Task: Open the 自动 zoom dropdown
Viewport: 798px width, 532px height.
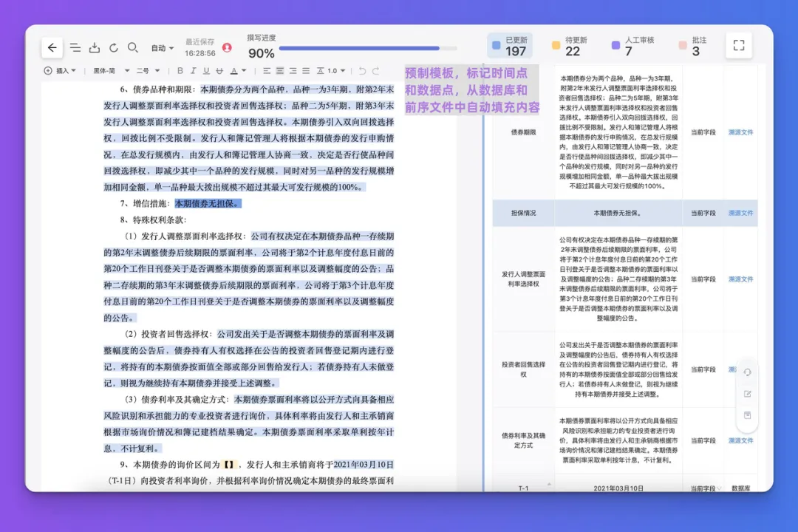Action: click(x=163, y=48)
